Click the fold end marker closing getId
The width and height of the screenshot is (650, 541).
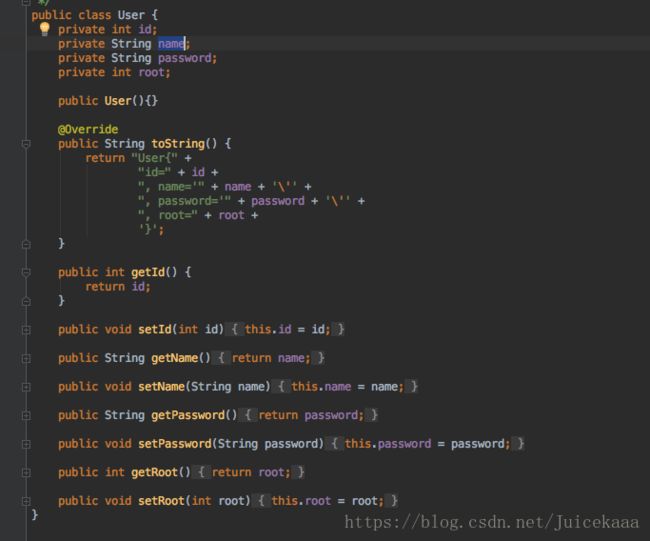coord(26,301)
